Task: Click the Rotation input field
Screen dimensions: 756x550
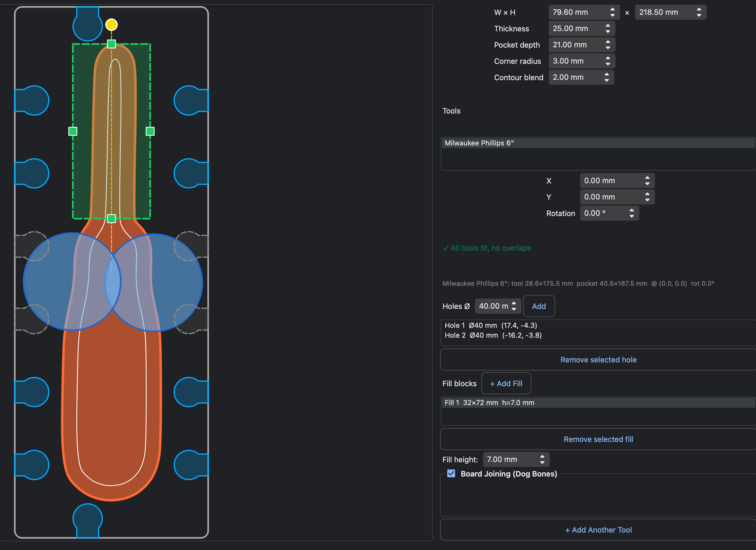Action: coord(609,213)
